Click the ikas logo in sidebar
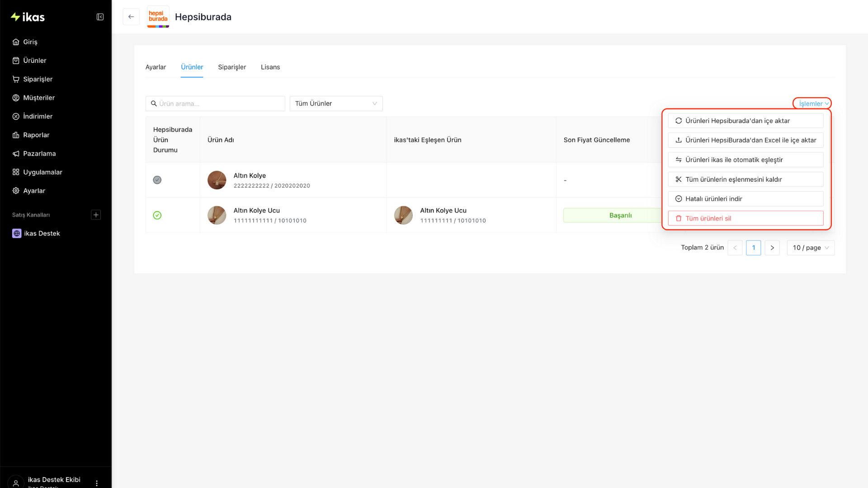The height and width of the screenshot is (488, 868). click(x=28, y=17)
